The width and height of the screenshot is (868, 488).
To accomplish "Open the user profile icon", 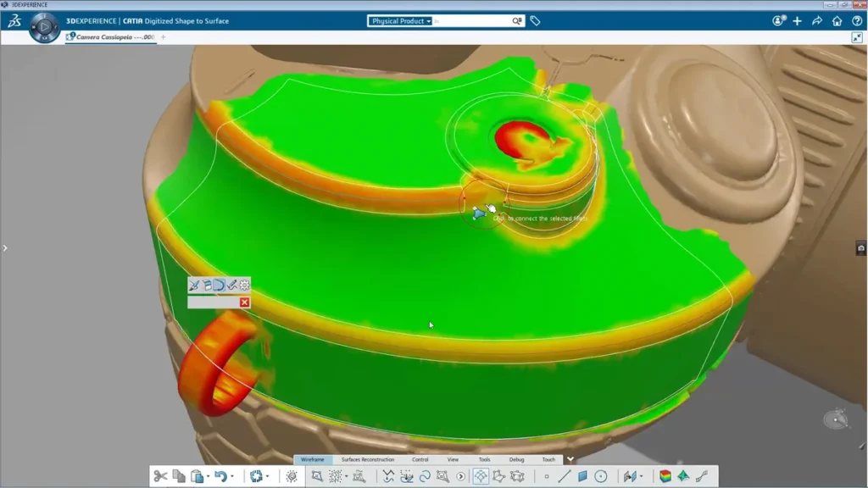I will pyautogui.click(x=778, y=21).
